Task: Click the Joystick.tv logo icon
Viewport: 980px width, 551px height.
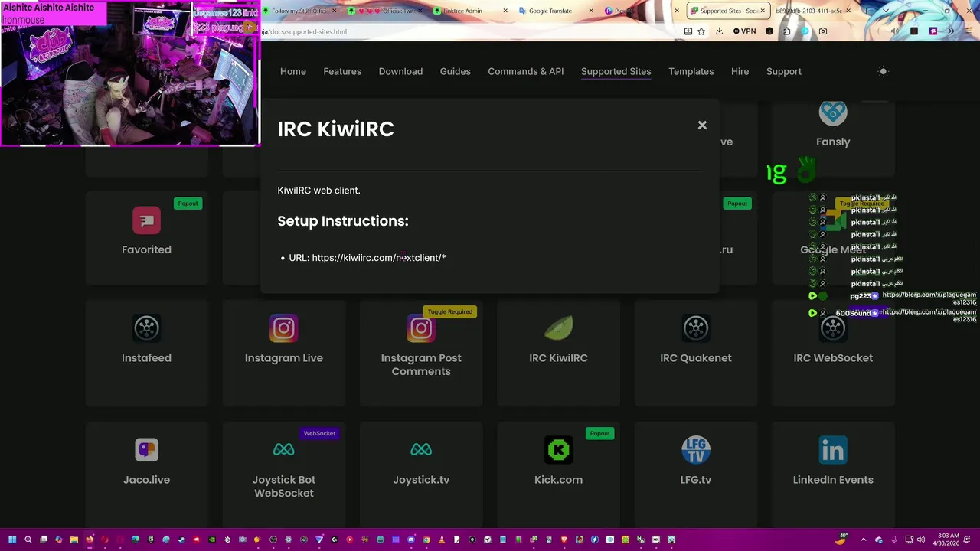Action: pos(421,449)
